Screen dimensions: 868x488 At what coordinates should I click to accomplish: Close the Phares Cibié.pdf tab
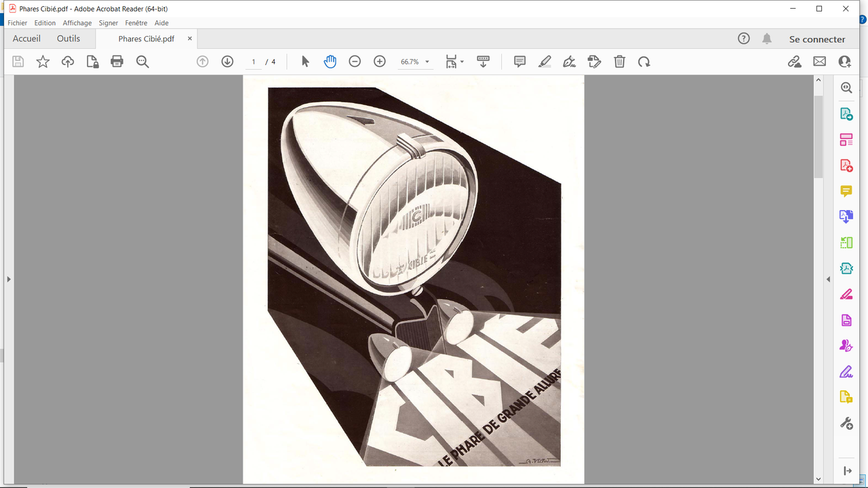point(190,39)
